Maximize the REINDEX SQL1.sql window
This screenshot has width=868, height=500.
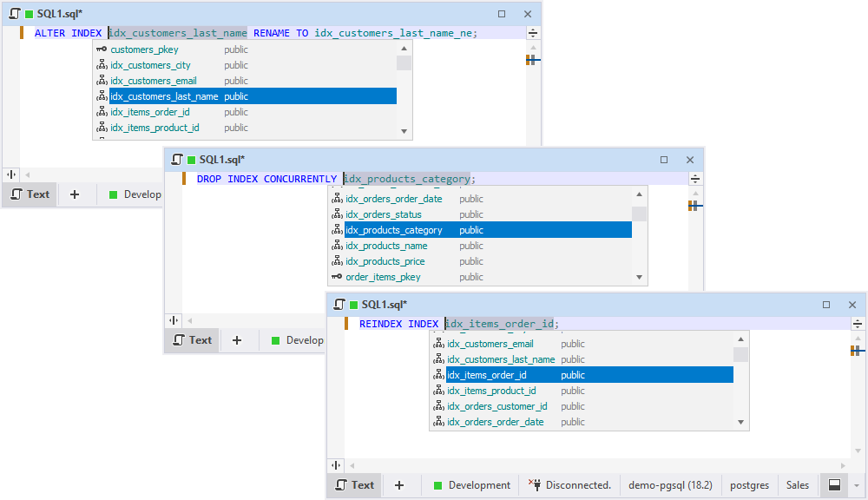coord(826,305)
